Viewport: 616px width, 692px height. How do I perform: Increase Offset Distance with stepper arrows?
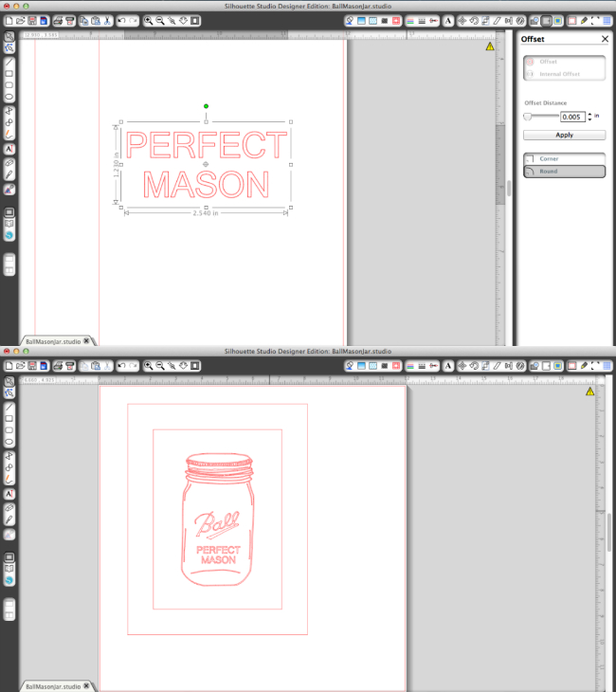(590, 115)
